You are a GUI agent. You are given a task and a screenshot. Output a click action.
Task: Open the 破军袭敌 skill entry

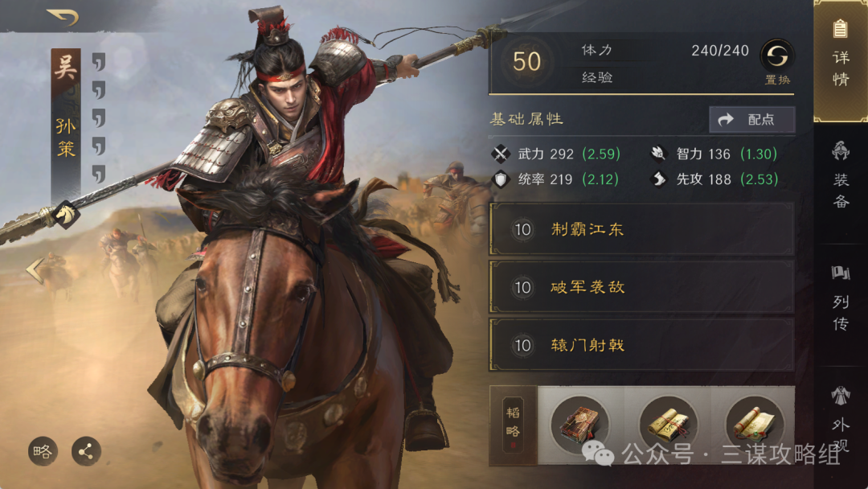[642, 287]
